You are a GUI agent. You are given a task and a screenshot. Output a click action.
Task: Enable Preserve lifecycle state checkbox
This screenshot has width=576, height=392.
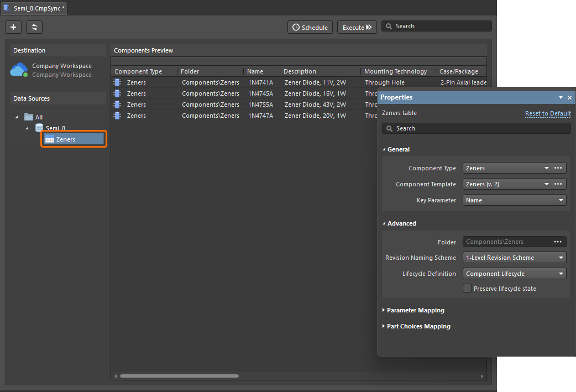tap(467, 289)
